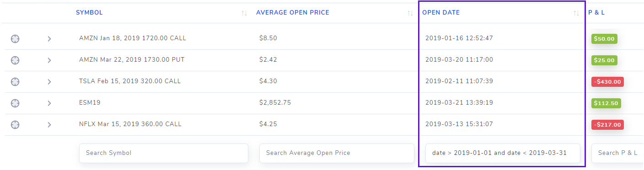Sort by Symbol using sort arrows
Viewport: 644px width, 170px height.
[244, 13]
